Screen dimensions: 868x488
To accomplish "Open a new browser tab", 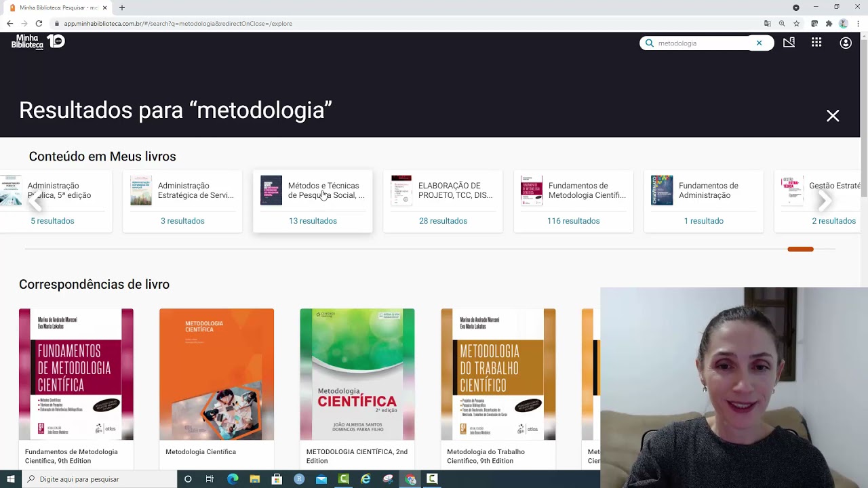I will 122,7.
